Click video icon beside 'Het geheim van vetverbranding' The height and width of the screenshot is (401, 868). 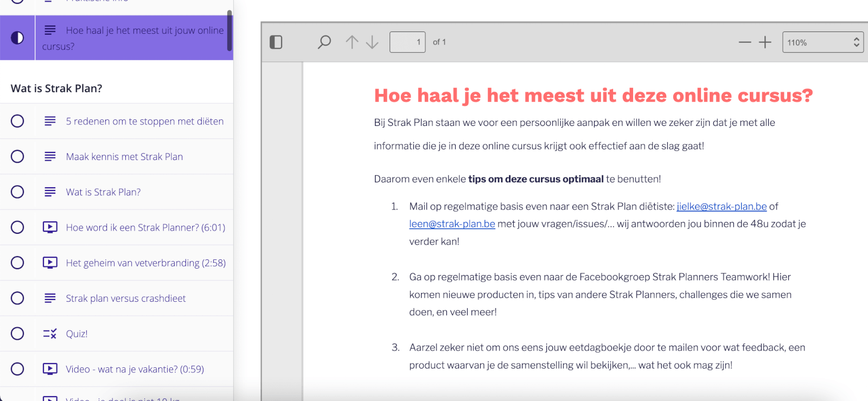(50, 263)
